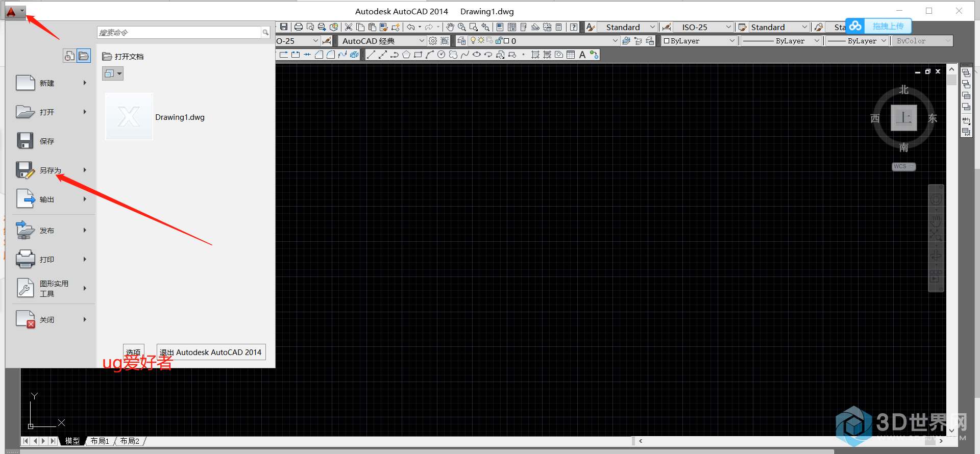
Task: Click the help question mark icon
Action: click(574, 27)
